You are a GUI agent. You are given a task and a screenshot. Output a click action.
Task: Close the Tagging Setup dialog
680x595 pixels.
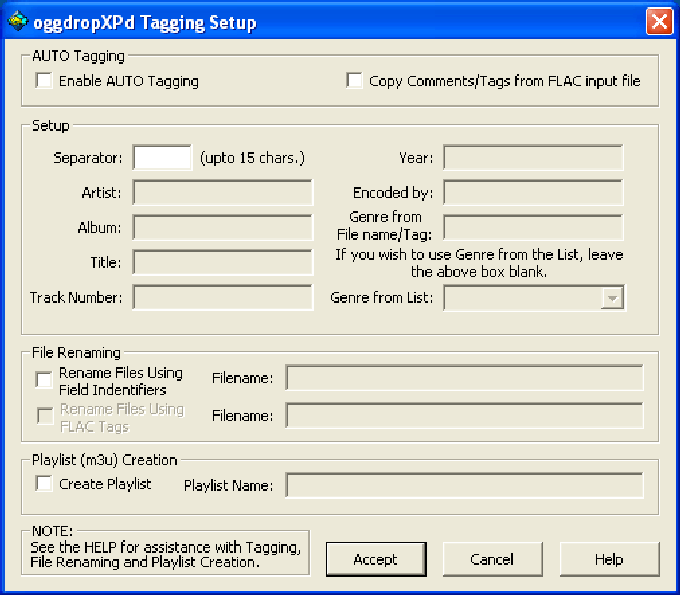[x=659, y=21]
